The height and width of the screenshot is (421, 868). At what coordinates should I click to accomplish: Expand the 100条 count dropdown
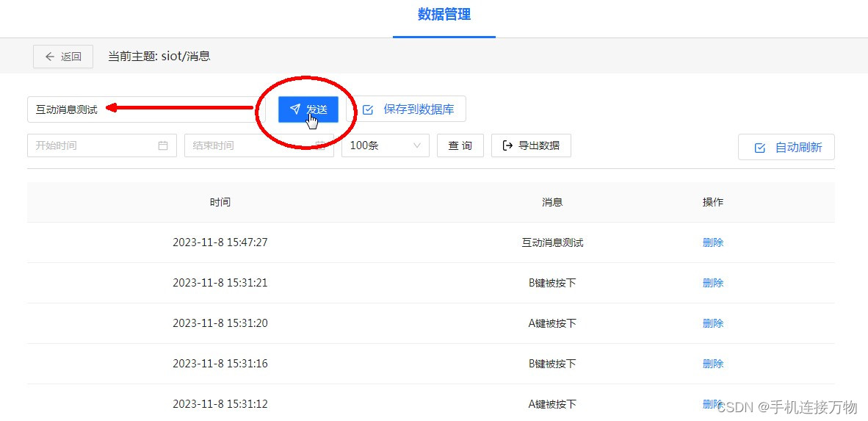[x=386, y=145]
